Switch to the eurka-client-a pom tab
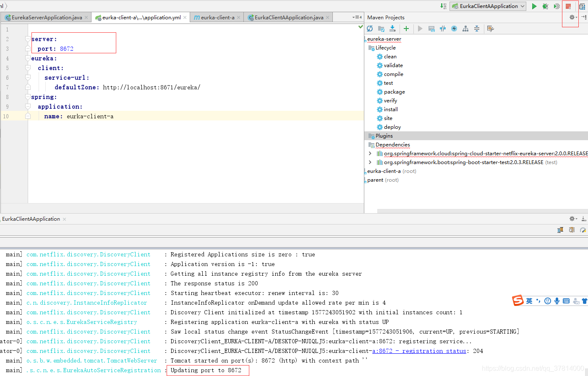 (x=217, y=17)
